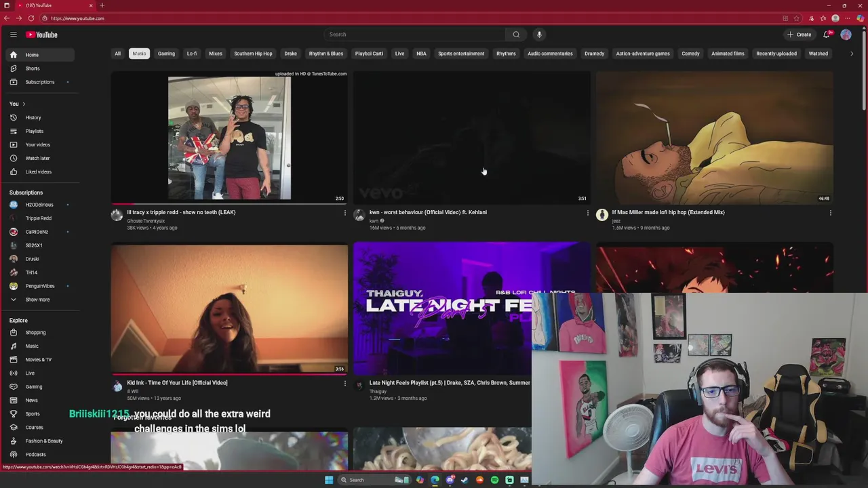
Task: Open the lil tracy show no teeth thumbnail
Action: [x=229, y=138]
